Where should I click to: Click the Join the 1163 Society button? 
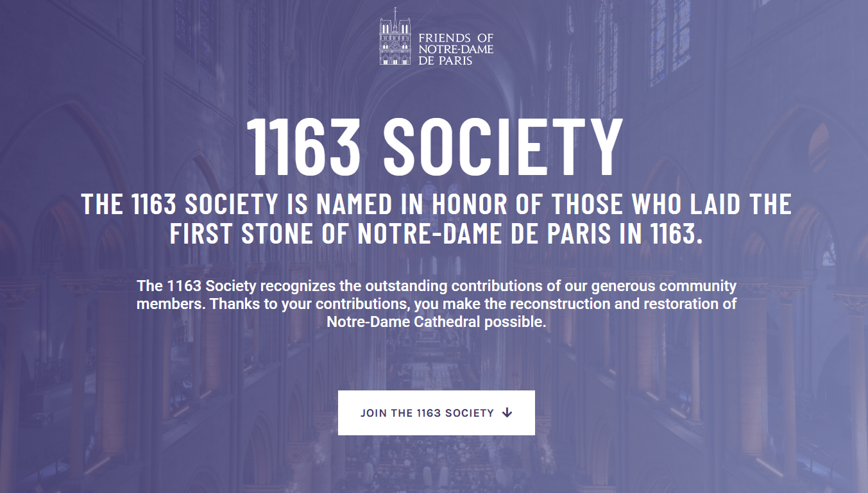[x=436, y=413]
